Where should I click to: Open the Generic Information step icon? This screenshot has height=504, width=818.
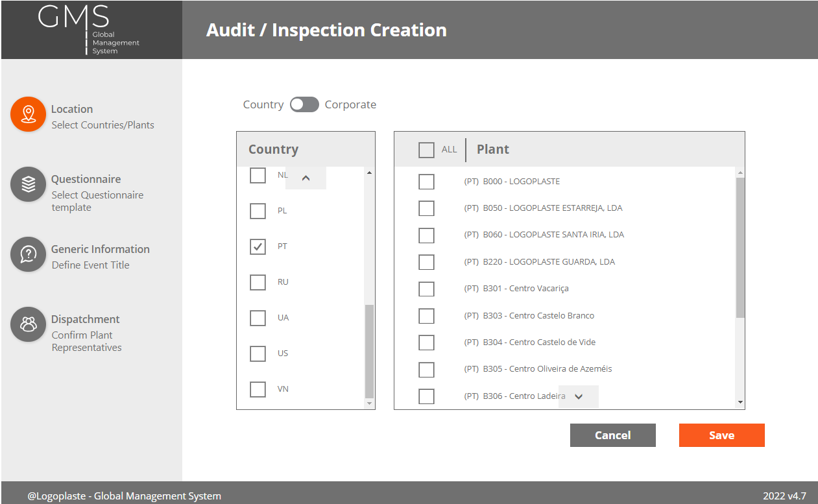click(x=28, y=254)
